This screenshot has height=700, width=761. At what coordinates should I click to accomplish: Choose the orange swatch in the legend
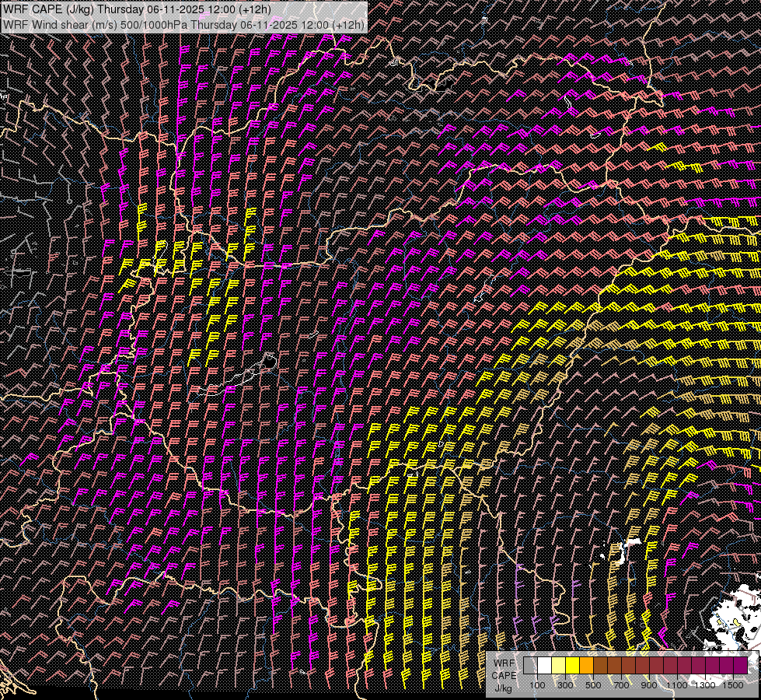point(586,665)
